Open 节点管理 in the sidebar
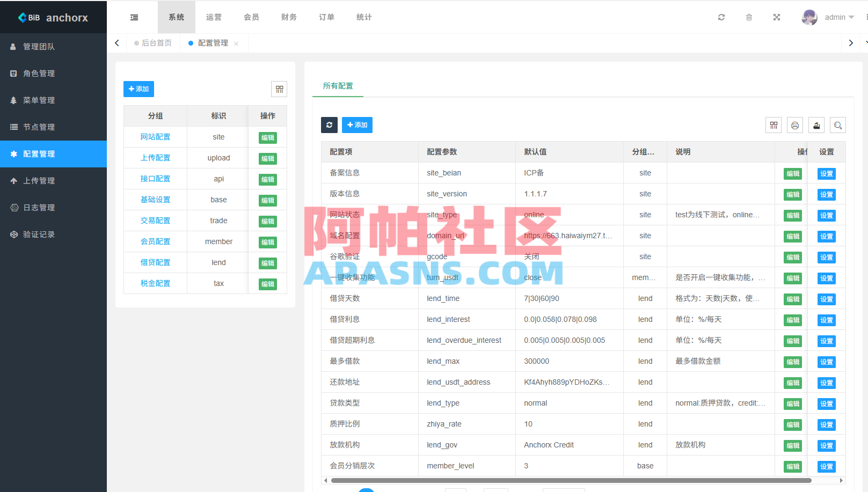The height and width of the screenshot is (492, 868). (53, 127)
